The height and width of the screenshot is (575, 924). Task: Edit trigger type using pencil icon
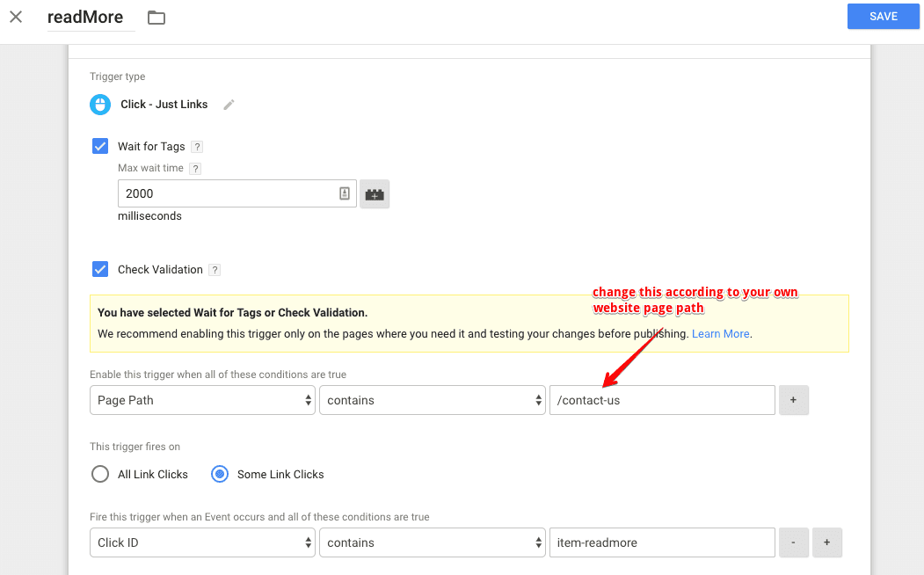[x=229, y=105]
